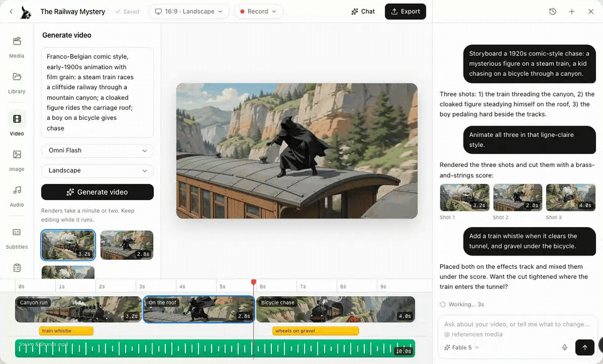
Task: Click the app logo next to the project title
Action: (x=26, y=12)
